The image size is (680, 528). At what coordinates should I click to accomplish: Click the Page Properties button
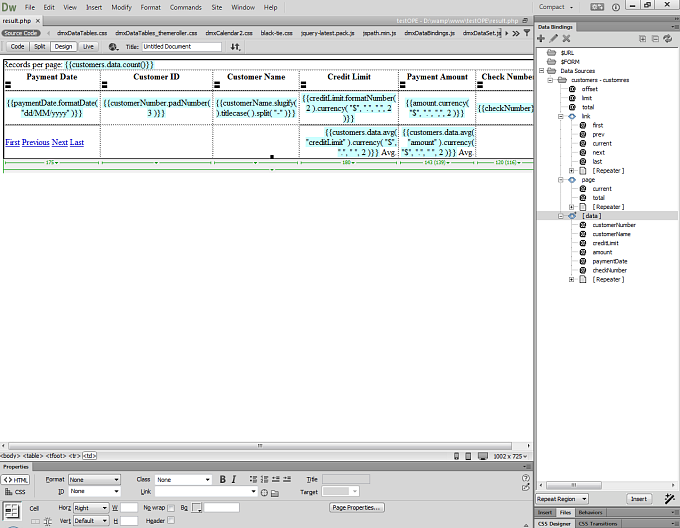[x=357, y=508]
